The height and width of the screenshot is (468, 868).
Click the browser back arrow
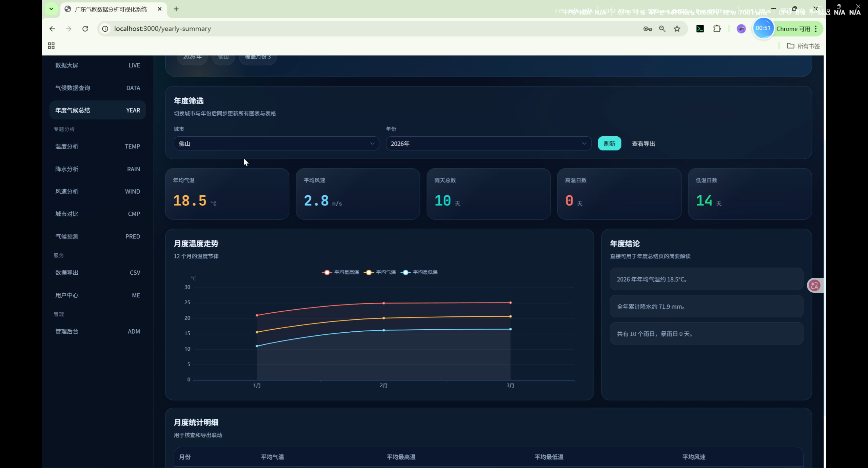coord(52,29)
